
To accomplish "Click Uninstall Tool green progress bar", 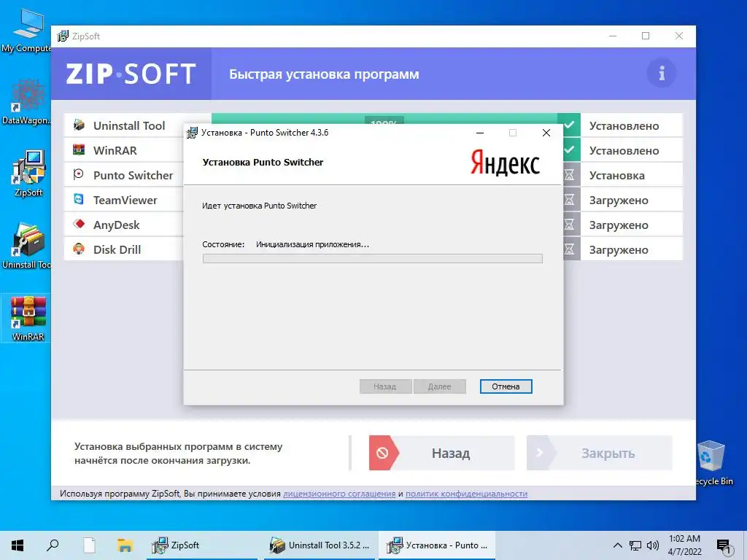I will pos(384,119).
